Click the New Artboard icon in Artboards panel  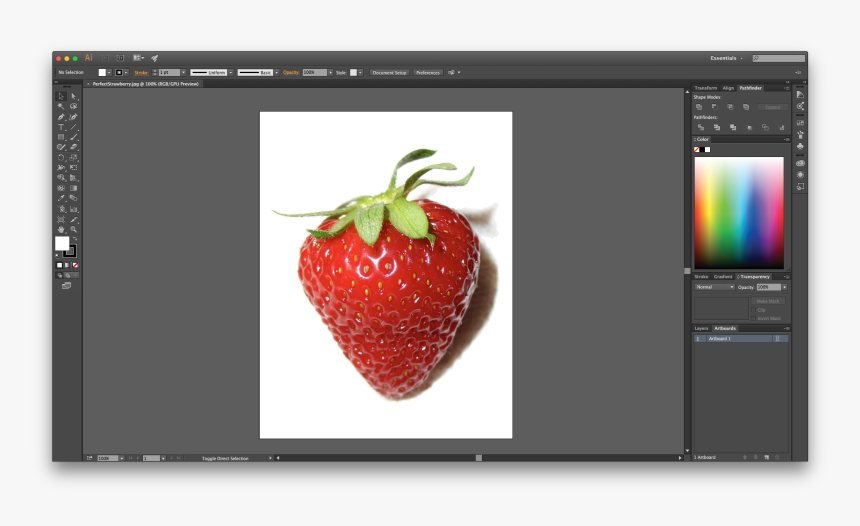click(x=767, y=457)
